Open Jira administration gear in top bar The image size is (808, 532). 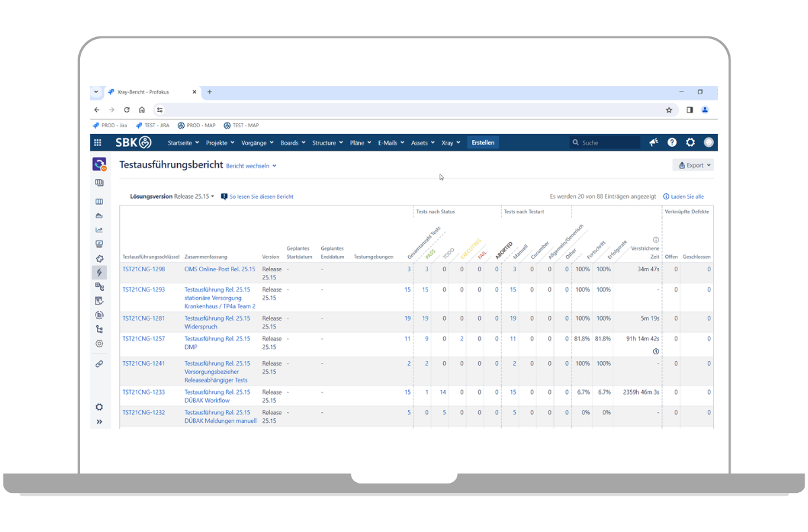point(690,143)
